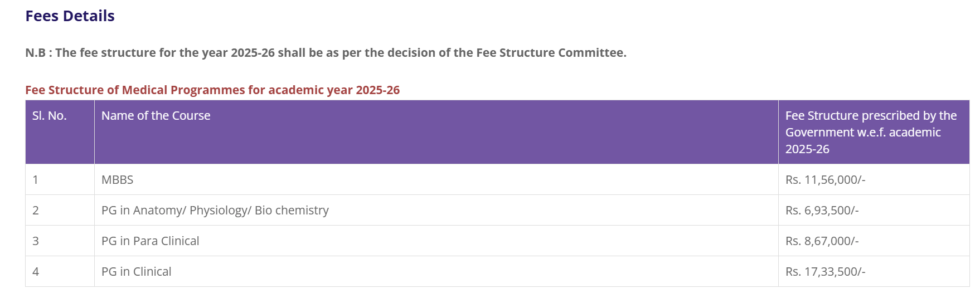Click '2025-26' in the red table title
980x298 pixels.
tap(377, 90)
